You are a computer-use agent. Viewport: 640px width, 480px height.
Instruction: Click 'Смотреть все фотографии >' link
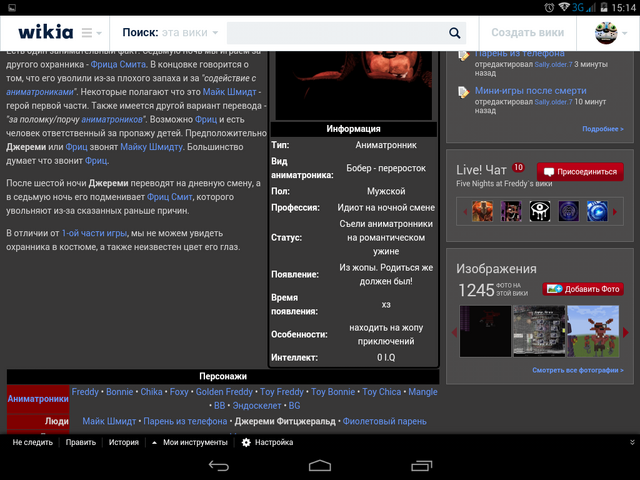click(x=578, y=370)
